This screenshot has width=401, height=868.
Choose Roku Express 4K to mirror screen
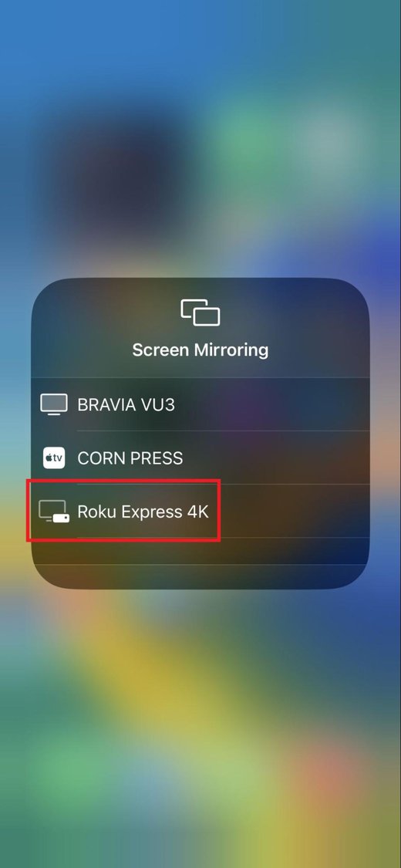click(x=200, y=511)
